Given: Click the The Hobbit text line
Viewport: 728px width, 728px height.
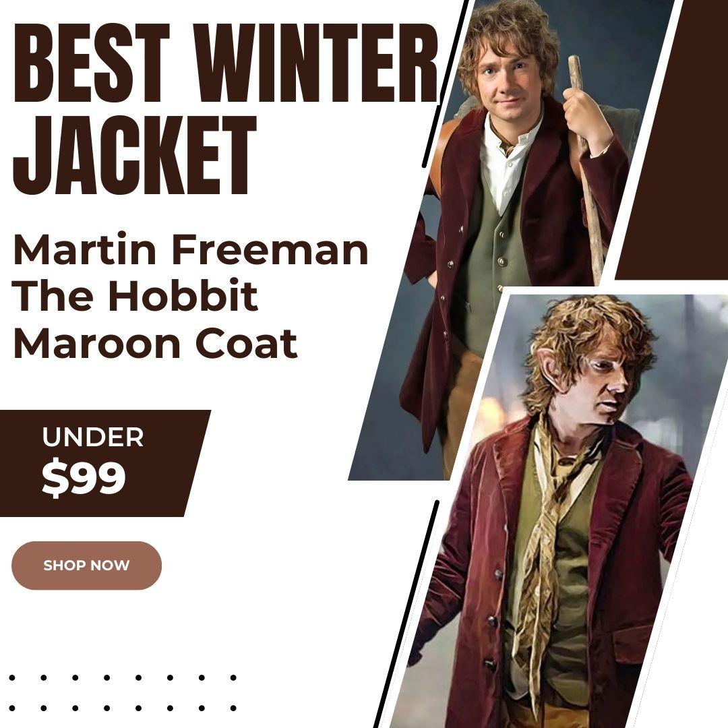Looking at the screenshot, I should [135, 296].
